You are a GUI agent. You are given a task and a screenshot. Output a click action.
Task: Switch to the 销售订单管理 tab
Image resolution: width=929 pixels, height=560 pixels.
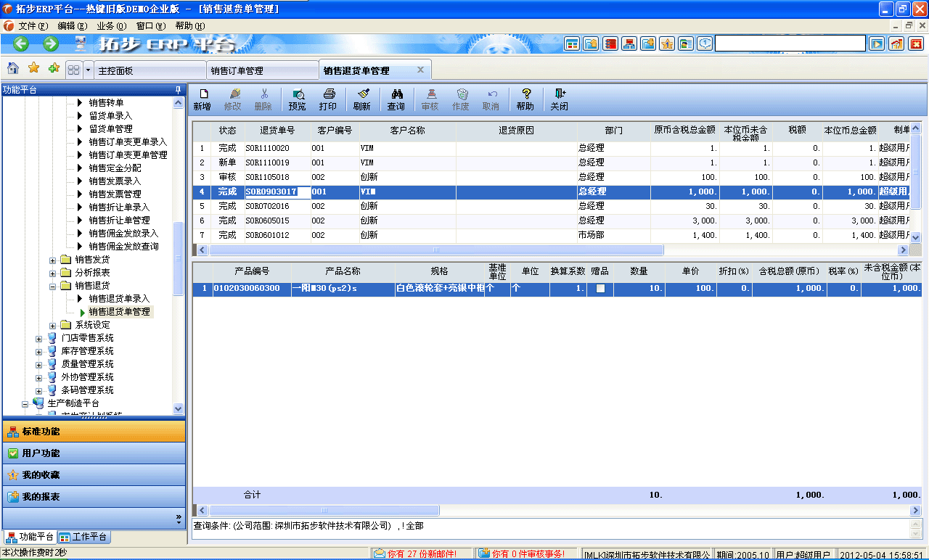261,70
